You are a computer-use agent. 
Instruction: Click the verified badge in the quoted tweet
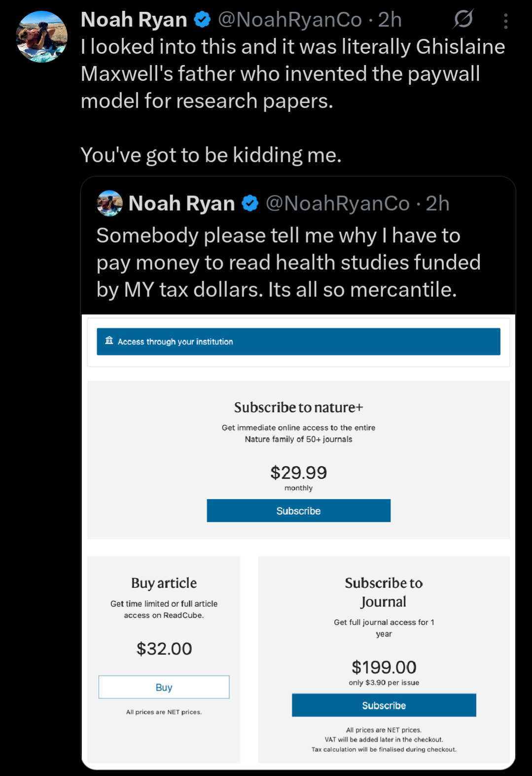[250, 203]
